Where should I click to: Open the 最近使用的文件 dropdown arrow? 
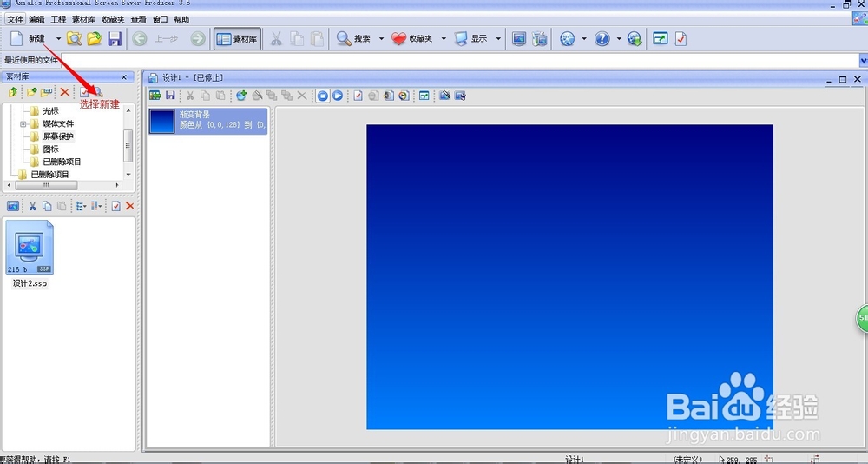(864, 60)
